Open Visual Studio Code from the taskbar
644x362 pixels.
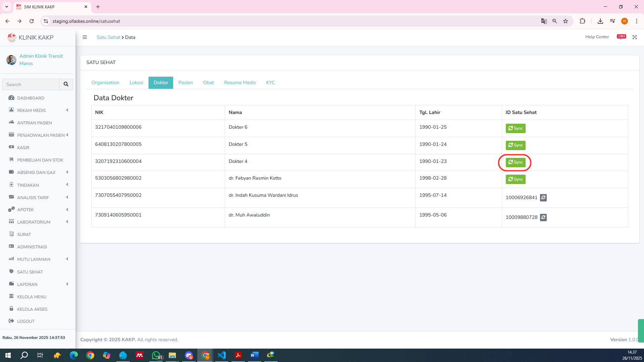click(x=221, y=355)
